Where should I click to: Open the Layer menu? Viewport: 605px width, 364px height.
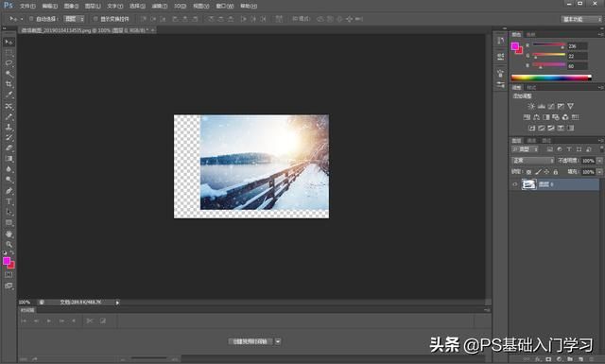(93, 7)
